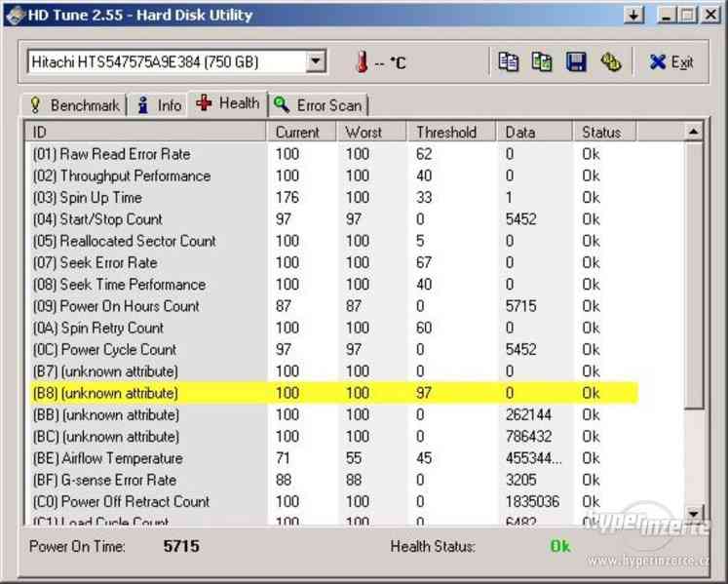
Task: Select the (09) Power On Hours Count row
Action: point(332,306)
